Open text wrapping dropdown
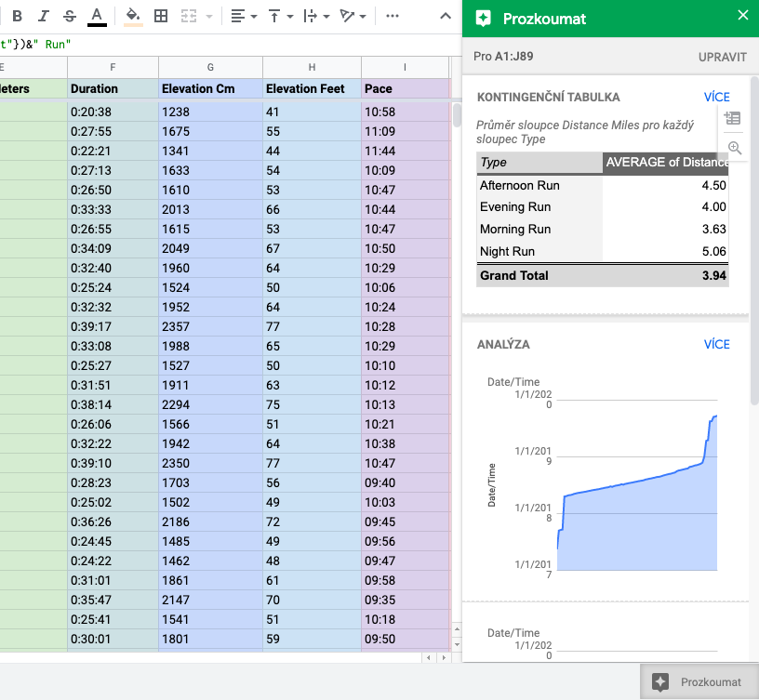Image resolution: width=759 pixels, height=700 pixels. click(x=316, y=16)
